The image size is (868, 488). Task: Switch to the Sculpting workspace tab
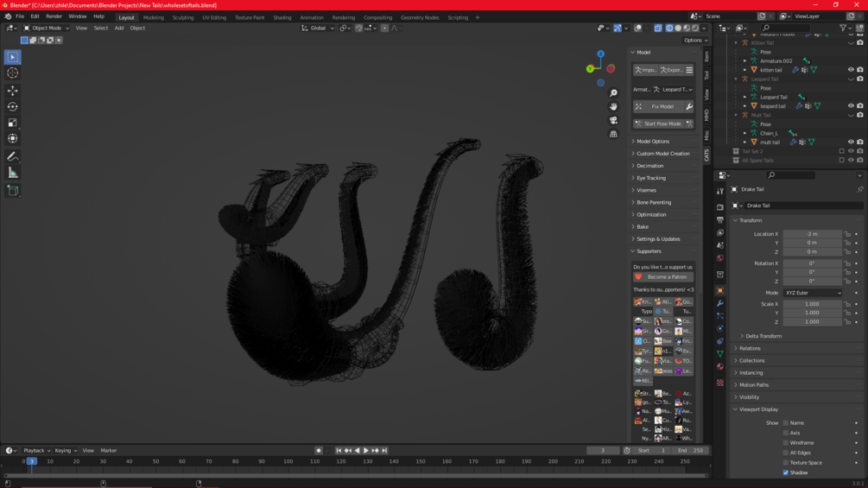(x=183, y=17)
